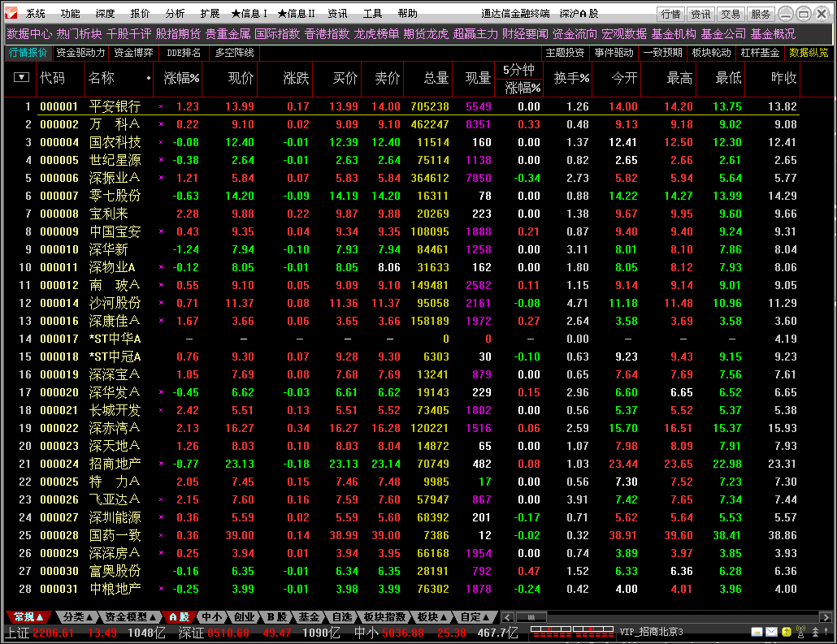Click the pink × marker beside 招商地产
Viewport: 837px width, 644px height.
161,464
